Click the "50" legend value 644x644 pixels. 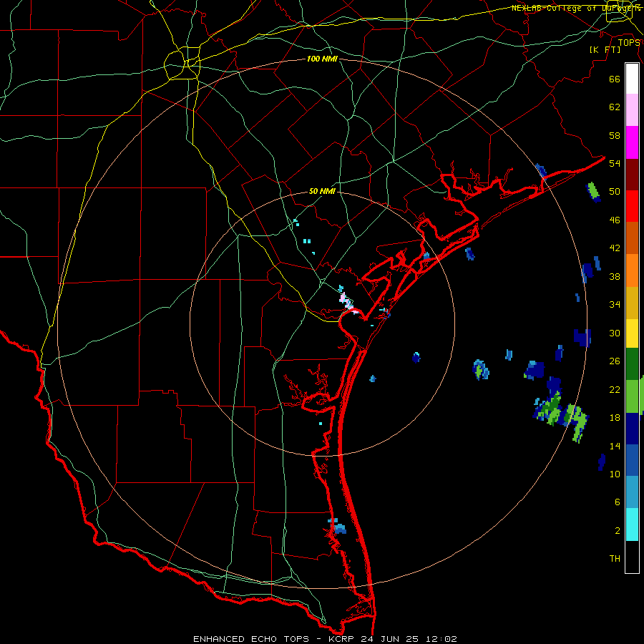point(615,192)
